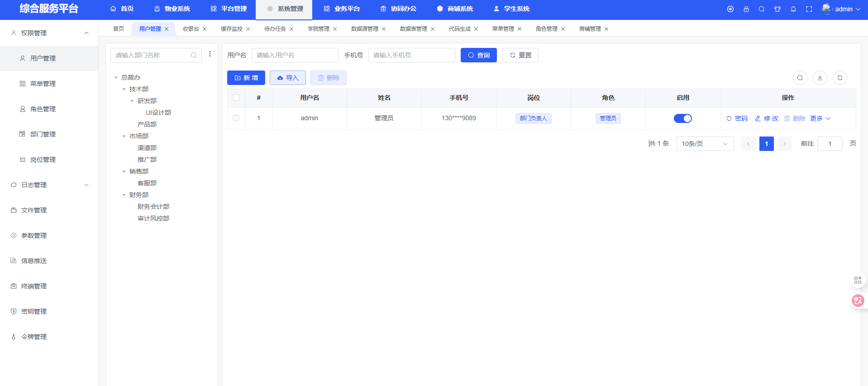Open the 业务平台 top menu

342,9
